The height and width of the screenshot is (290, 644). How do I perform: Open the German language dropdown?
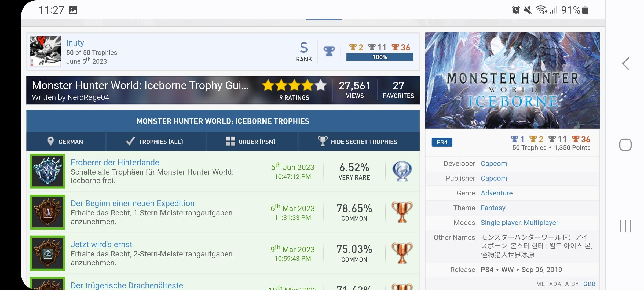(66, 142)
